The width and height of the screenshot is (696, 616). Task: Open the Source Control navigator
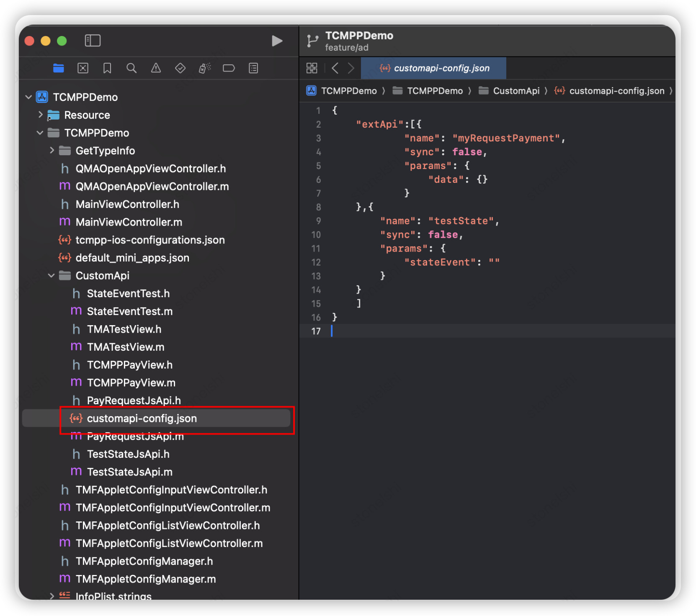tap(83, 68)
